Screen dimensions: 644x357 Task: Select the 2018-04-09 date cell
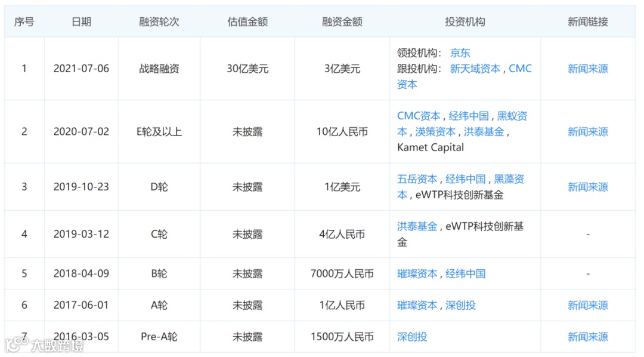click(81, 273)
